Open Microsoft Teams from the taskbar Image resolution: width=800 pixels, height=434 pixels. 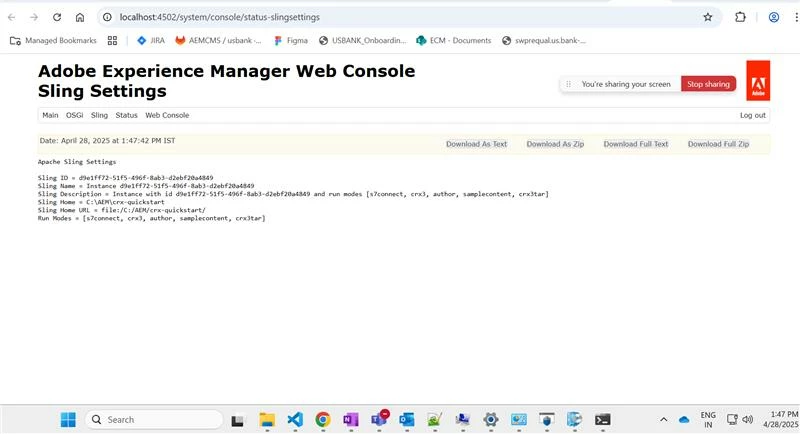(379, 419)
